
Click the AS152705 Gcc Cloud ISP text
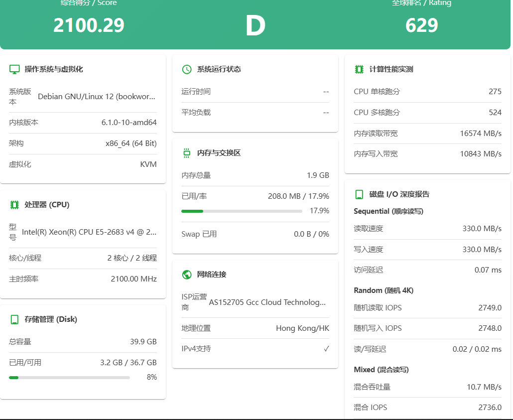pos(267,302)
